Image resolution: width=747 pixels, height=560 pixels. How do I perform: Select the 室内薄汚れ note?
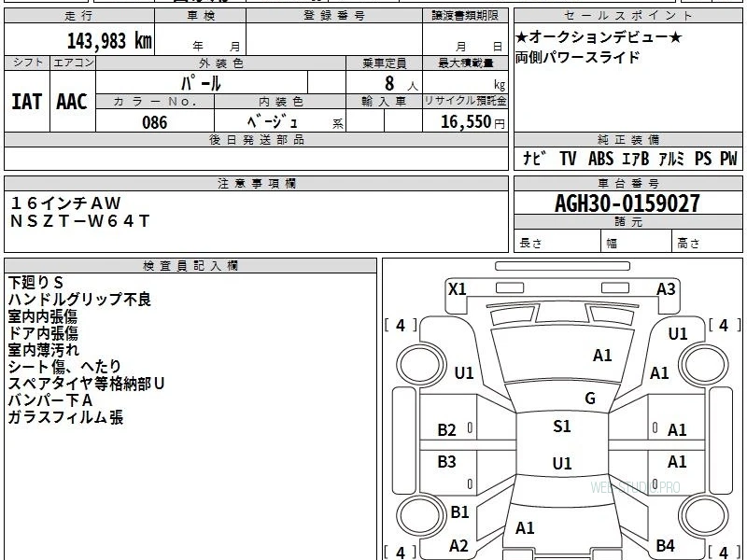point(43,350)
